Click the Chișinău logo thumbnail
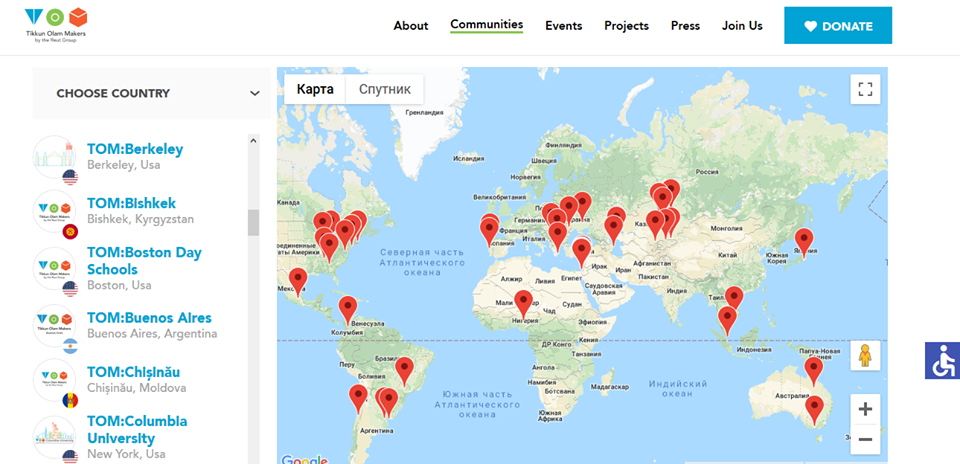The width and height of the screenshot is (960, 464). coord(54,380)
